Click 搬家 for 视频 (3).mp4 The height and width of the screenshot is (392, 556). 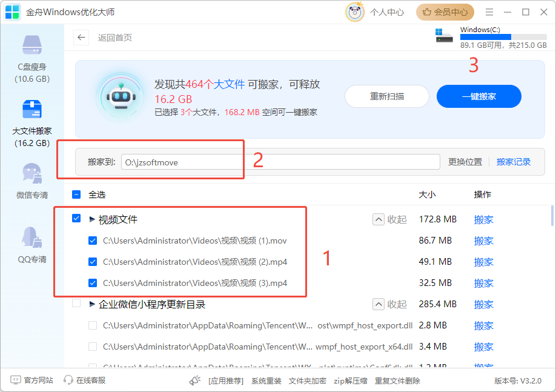point(484,284)
